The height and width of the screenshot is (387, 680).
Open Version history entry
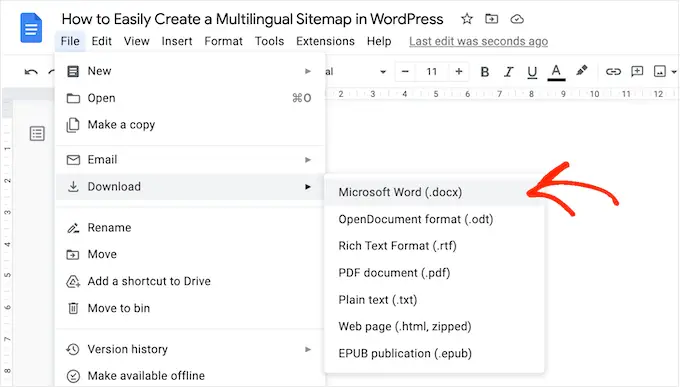[190, 349]
